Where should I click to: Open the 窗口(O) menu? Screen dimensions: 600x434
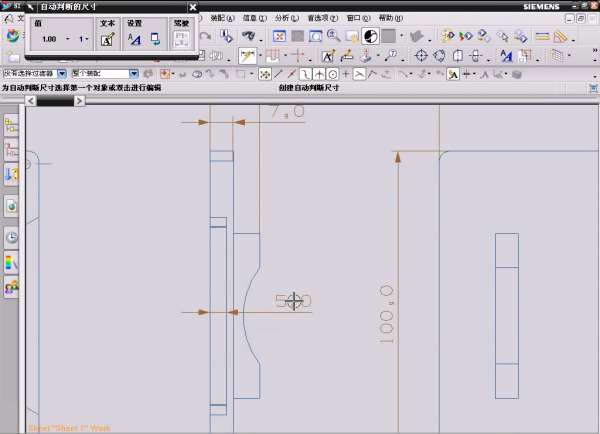[x=359, y=18]
